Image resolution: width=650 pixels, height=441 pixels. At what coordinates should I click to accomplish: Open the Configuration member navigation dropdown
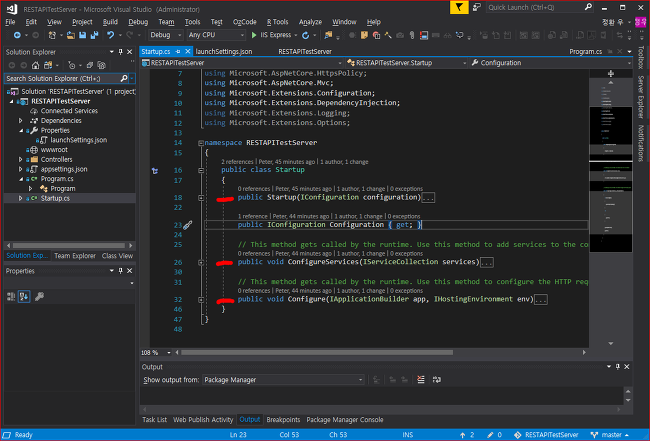coord(551,63)
